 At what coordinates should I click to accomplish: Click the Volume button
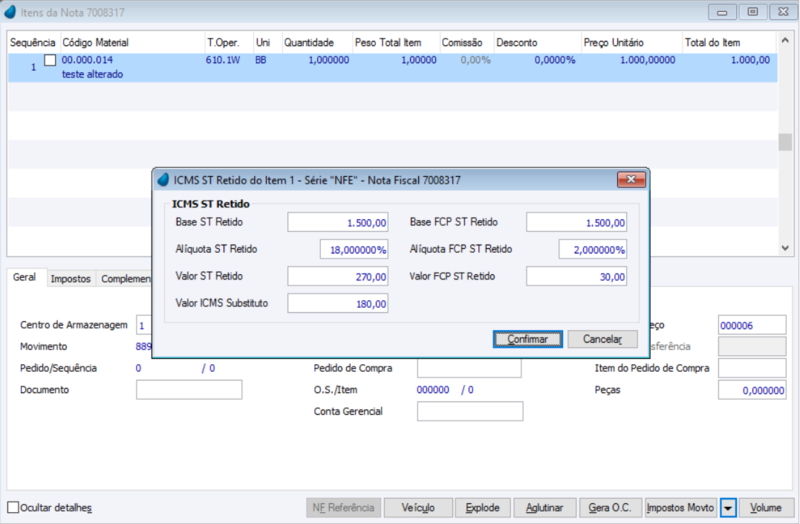(x=766, y=508)
